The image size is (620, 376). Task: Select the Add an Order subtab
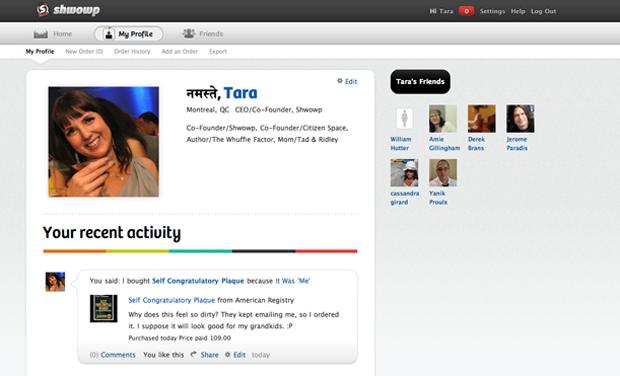coord(180,51)
